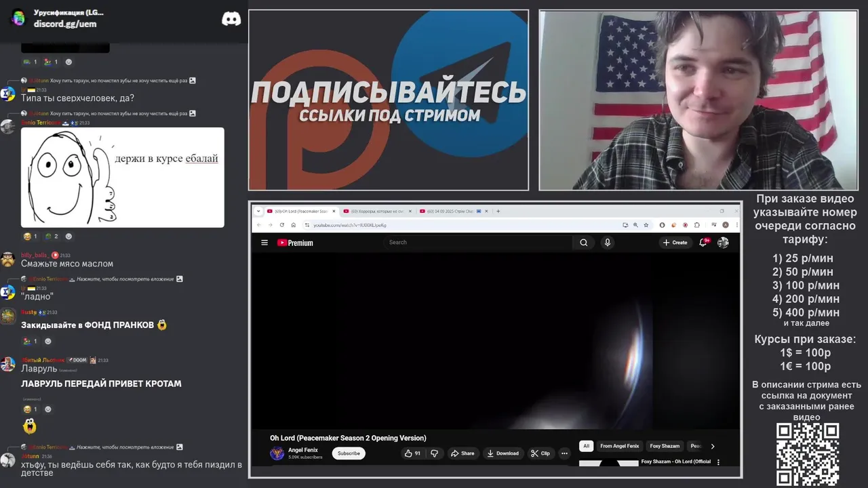868x488 pixels.
Task: Open YouTube notifications bell
Action: [x=704, y=243]
